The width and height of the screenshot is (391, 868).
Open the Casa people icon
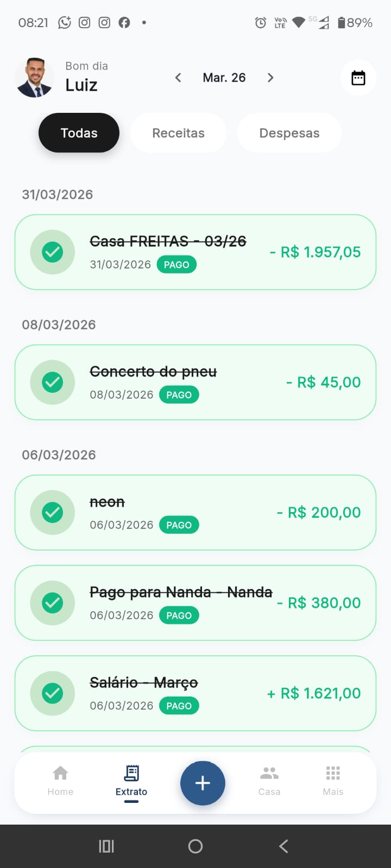point(269,773)
